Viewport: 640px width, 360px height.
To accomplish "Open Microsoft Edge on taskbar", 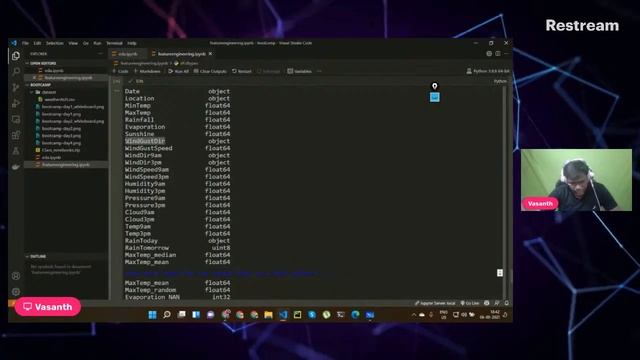I will 356,315.
